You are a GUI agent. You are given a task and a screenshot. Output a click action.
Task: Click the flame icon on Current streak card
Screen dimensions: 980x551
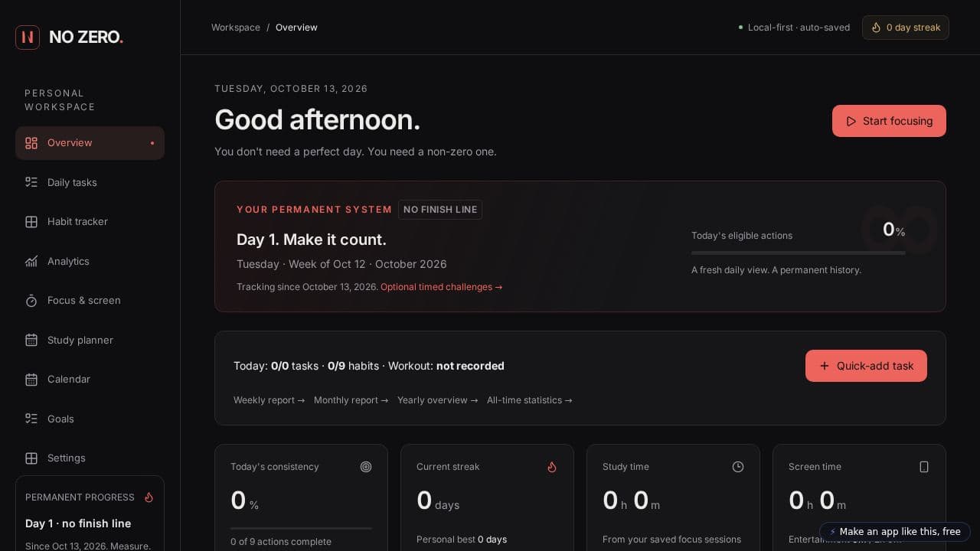click(552, 467)
